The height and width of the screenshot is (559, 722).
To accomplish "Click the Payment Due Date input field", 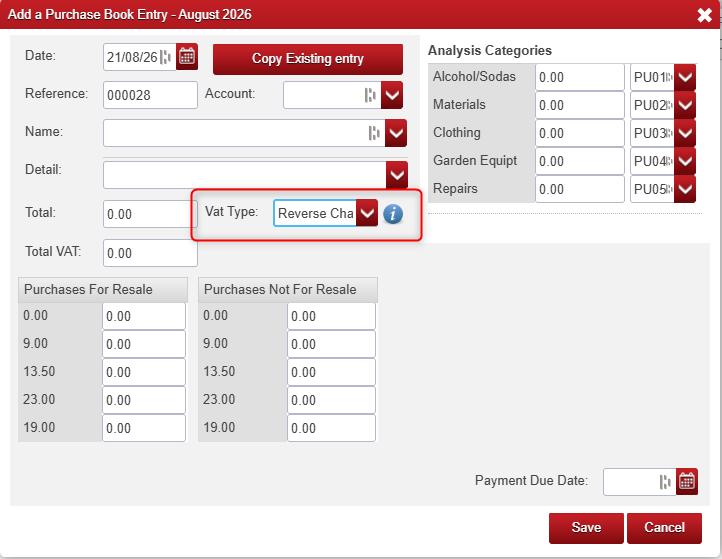I will tap(640, 482).
